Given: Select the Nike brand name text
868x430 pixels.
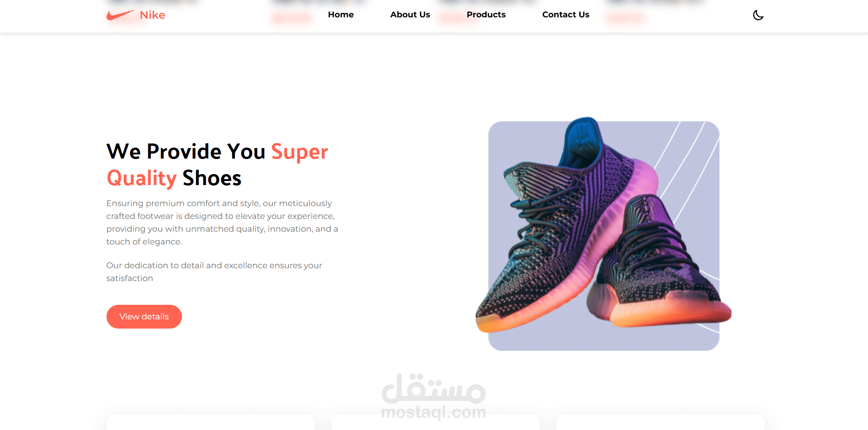Looking at the screenshot, I should (x=152, y=15).
